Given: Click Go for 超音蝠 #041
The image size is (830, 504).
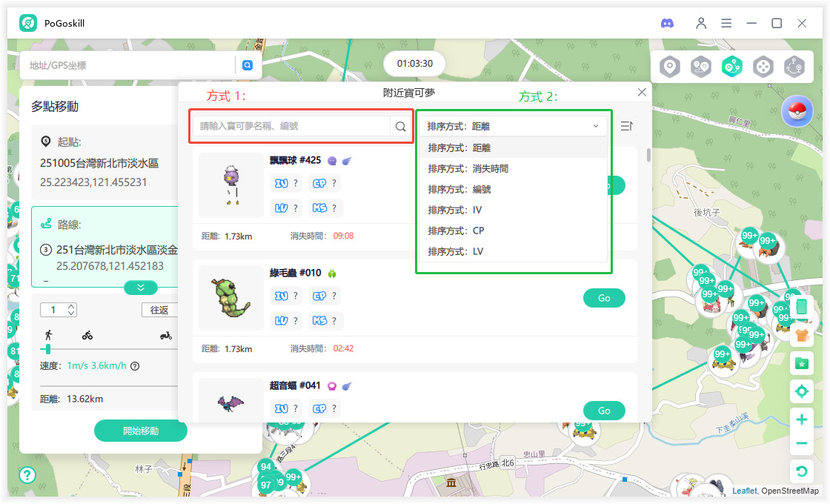Looking at the screenshot, I should point(604,411).
